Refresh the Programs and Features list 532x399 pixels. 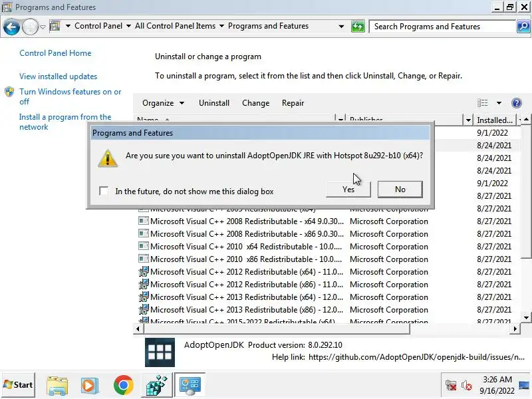pos(358,27)
